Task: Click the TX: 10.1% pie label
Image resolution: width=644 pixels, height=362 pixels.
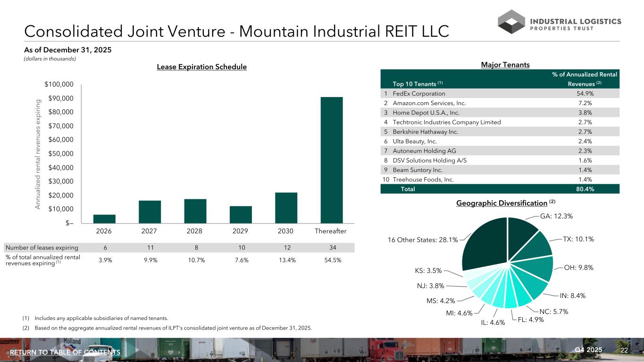Action: 578,239
